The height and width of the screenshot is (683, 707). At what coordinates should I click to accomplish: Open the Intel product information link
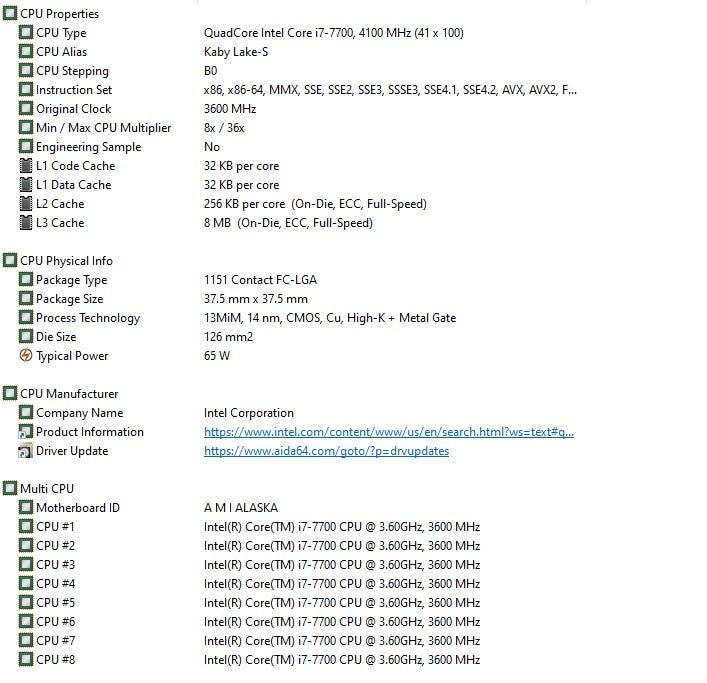pos(389,432)
